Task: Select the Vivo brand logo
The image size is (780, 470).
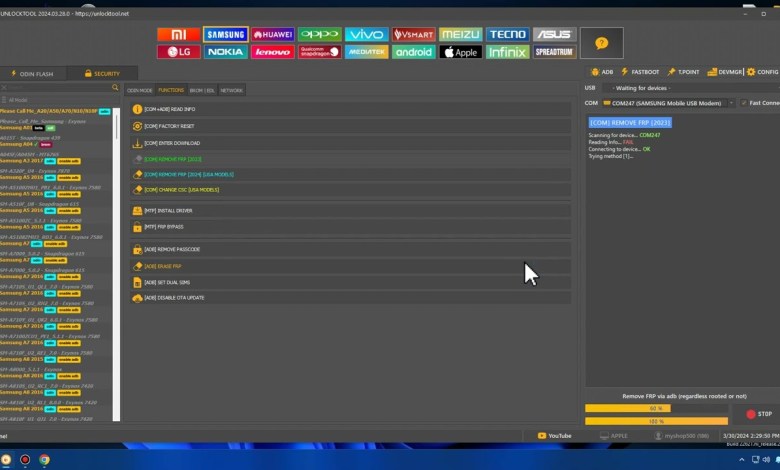Action: click(367, 34)
